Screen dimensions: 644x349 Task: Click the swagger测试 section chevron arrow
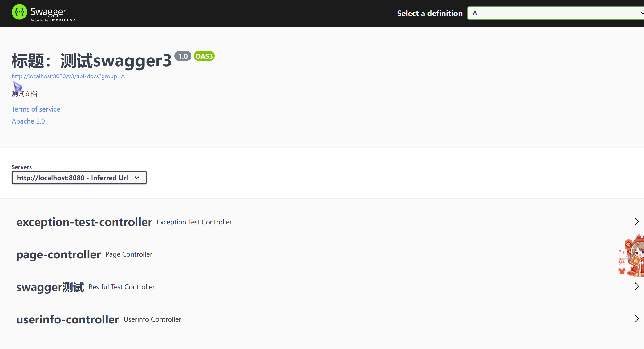click(x=637, y=286)
